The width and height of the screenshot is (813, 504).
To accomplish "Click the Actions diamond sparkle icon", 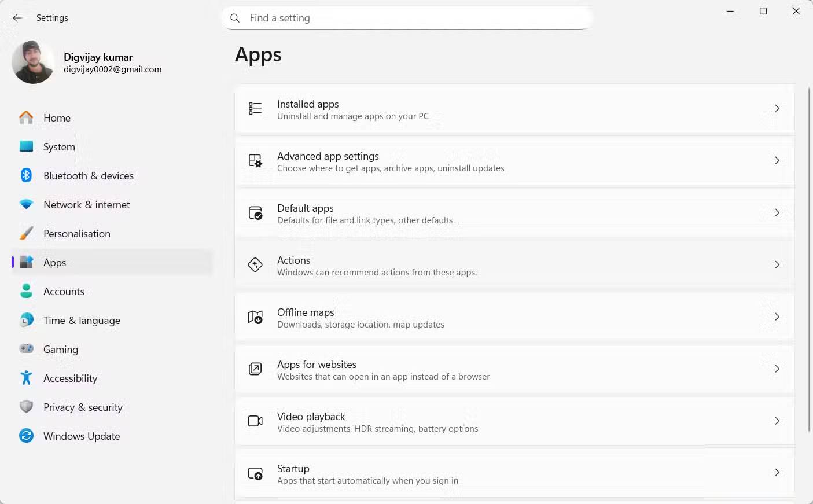I will click(255, 265).
